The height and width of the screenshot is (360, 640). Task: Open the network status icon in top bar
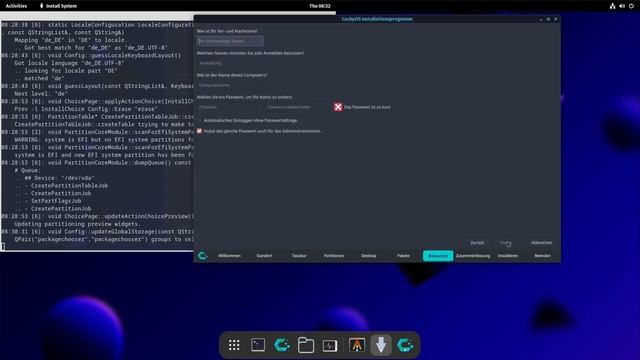pos(612,6)
